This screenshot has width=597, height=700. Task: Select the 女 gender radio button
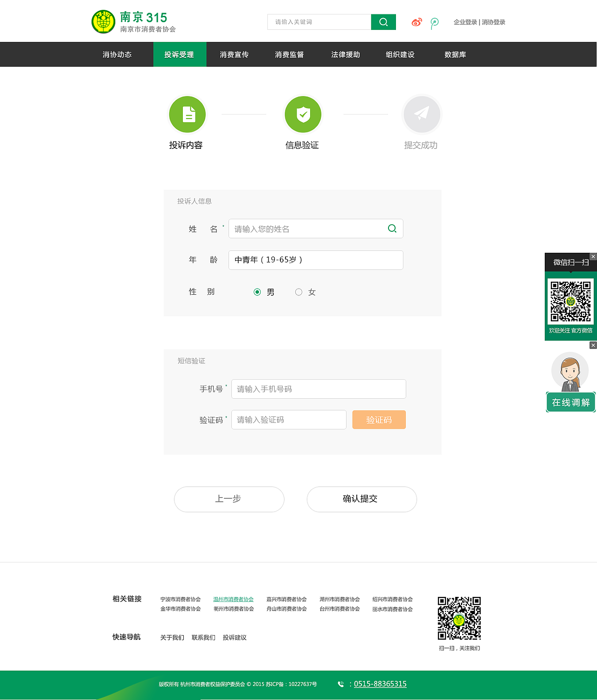pos(298,292)
